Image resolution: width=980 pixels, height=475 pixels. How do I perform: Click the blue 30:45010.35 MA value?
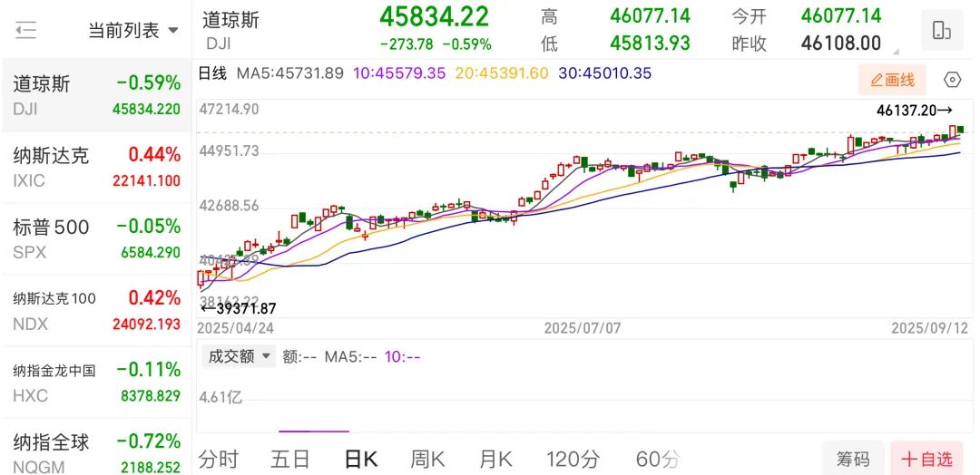[604, 73]
